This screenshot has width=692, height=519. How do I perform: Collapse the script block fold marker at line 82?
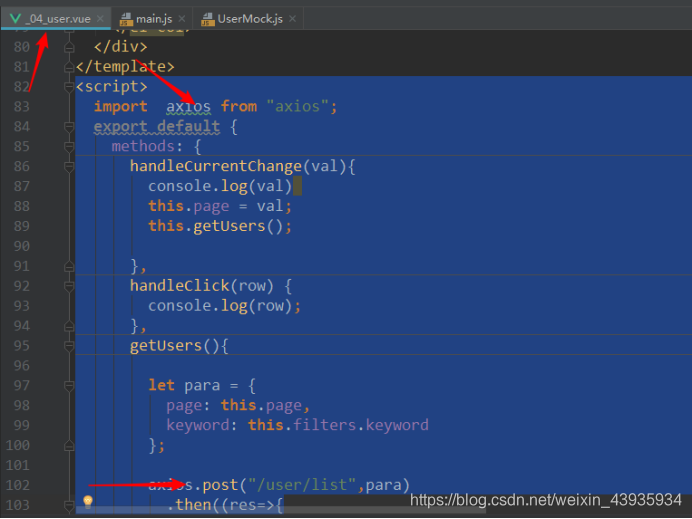tap(69, 87)
